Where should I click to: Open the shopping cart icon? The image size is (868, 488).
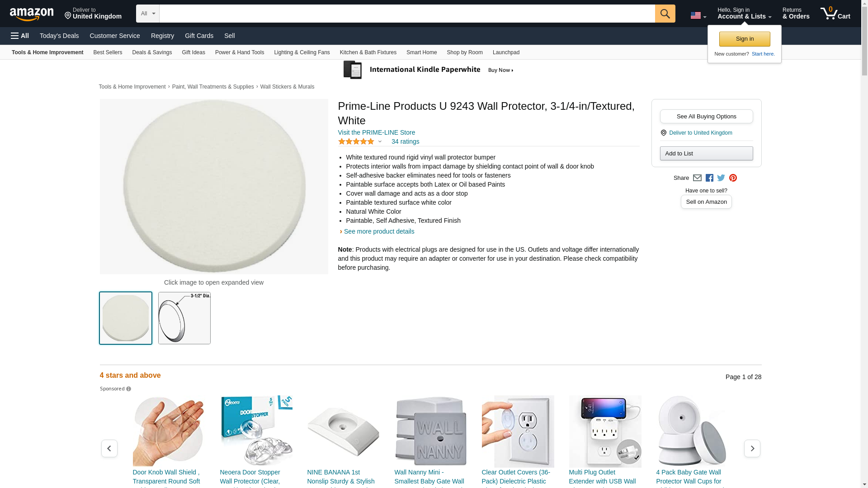[835, 14]
